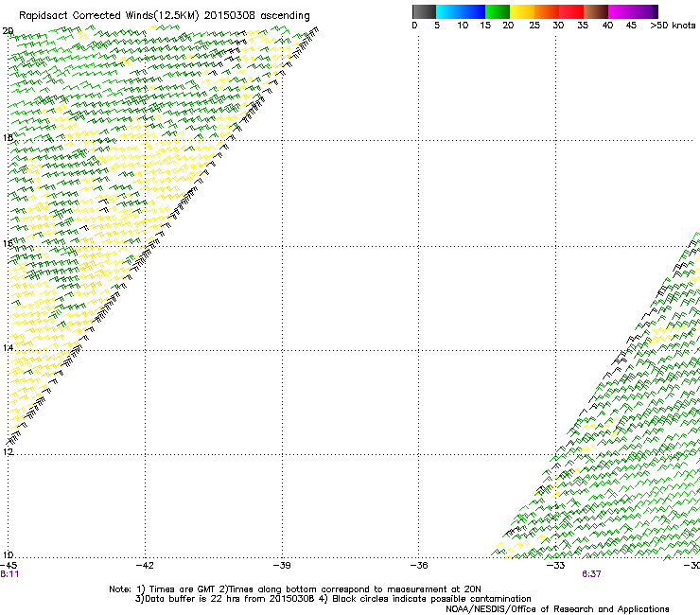
Task: Click the latitude 16 axis label
Action: tap(8, 243)
